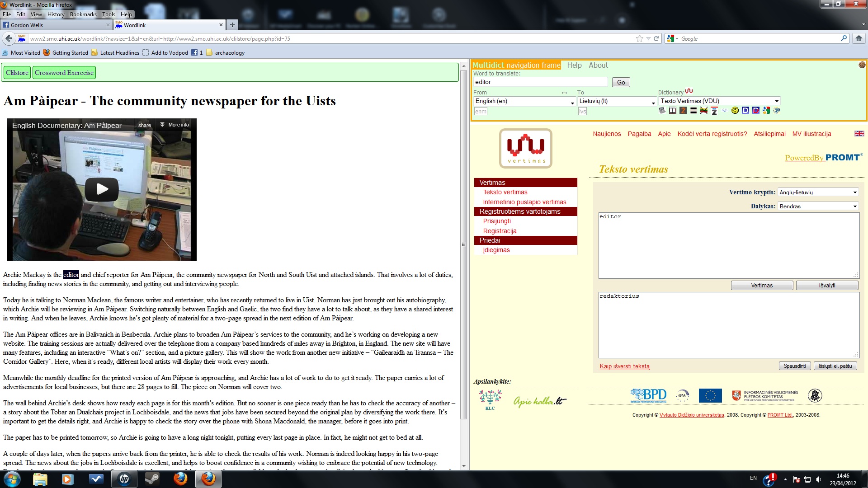Viewport: 868px width, 488px height.
Task: Select the orange Ž dictionary icon
Action: pos(683,110)
